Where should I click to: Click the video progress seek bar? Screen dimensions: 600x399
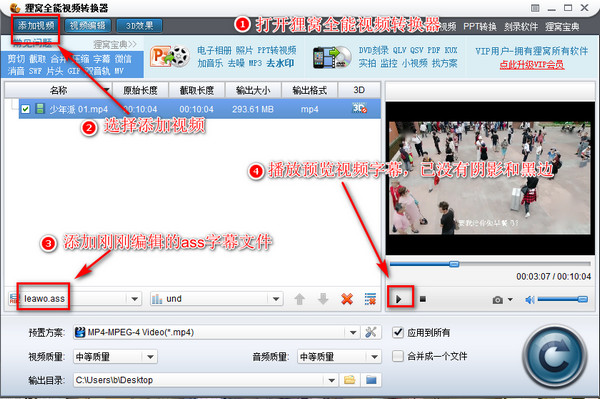click(490, 264)
